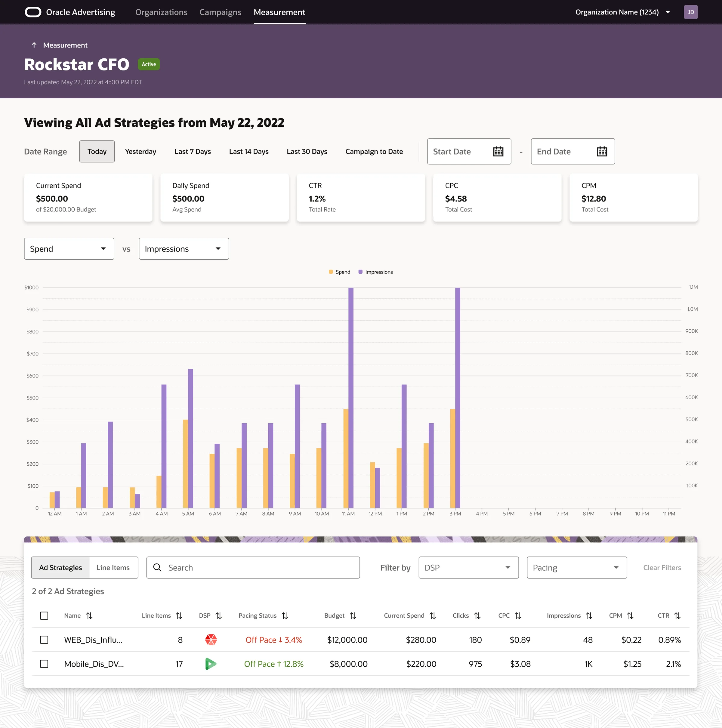Toggle Spend legend swatch in chart

pyautogui.click(x=331, y=272)
